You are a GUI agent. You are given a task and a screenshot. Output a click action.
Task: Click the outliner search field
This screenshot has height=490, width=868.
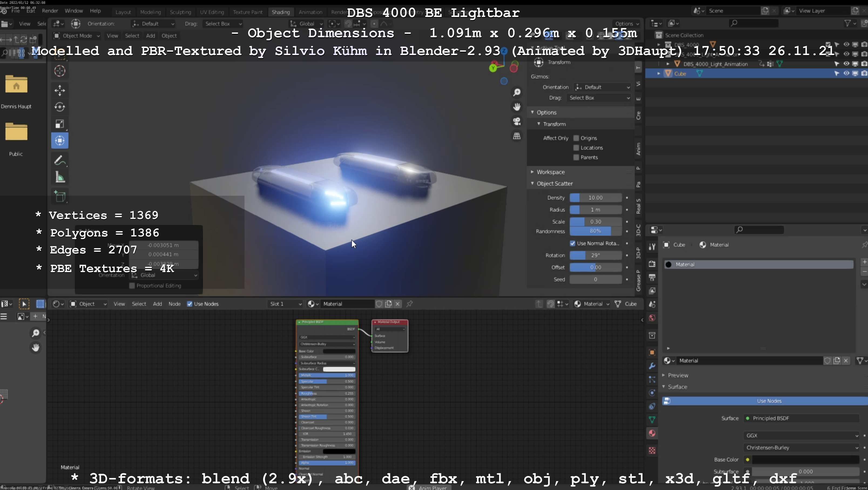(x=754, y=23)
